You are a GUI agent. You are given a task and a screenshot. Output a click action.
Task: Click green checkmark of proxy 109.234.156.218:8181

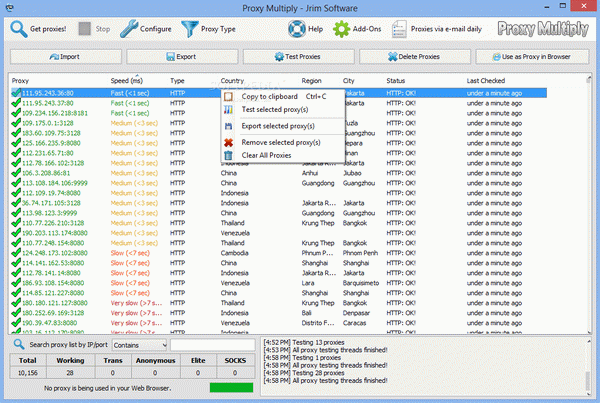coord(16,113)
